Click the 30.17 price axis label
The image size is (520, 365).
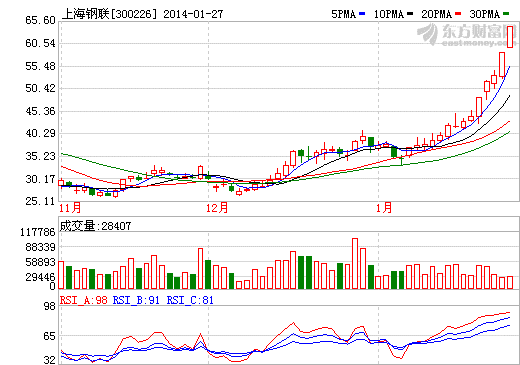pyautogui.click(x=40, y=179)
